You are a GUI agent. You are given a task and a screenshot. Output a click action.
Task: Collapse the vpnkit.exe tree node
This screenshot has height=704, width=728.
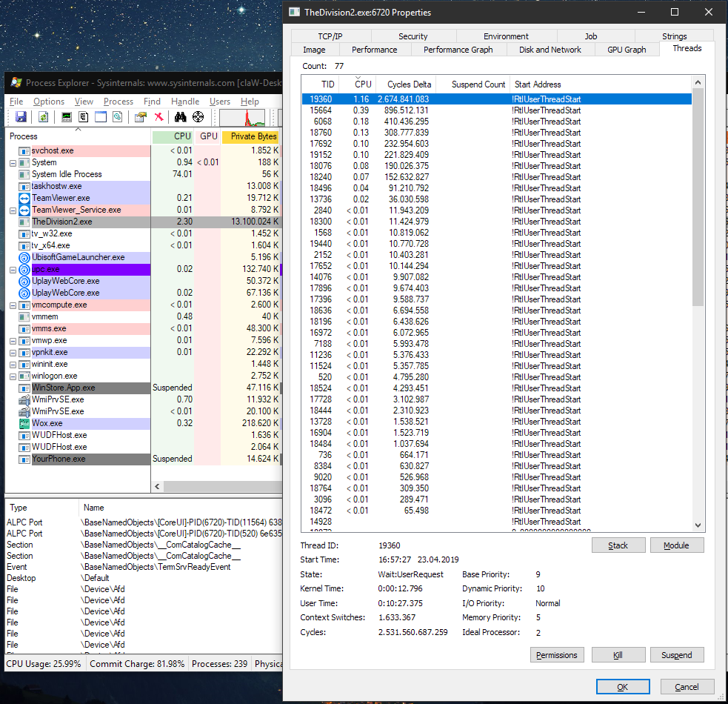pyautogui.click(x=13, y=353)
